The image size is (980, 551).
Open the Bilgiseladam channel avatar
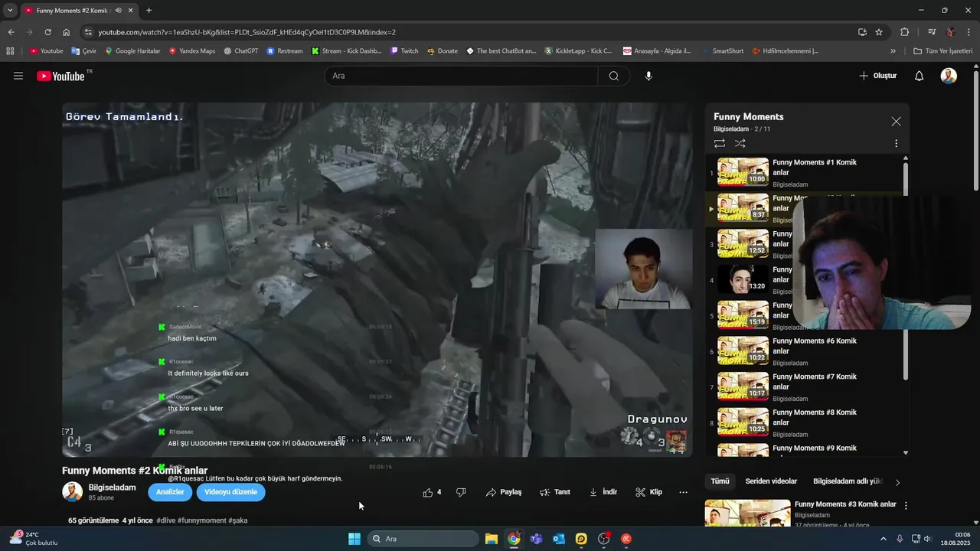(72, 492)
